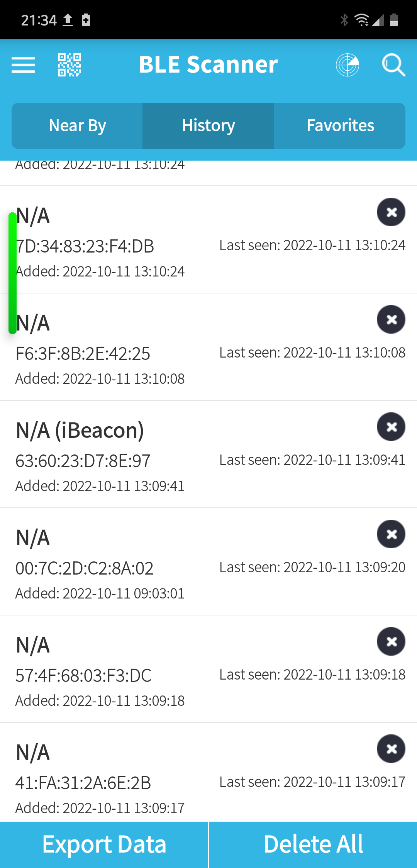Delete entry F6:3F:8B:2E:42:25 with X icon
This screenshot has width=417, height=868.
[391, 319]
